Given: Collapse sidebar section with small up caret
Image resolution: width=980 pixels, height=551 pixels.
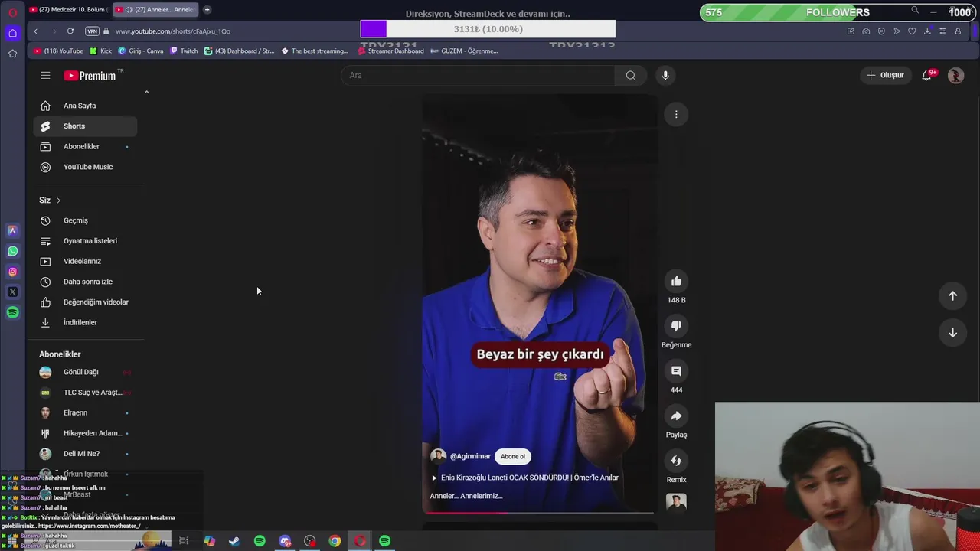Looking at the screenshot, I should coord(146,93).
